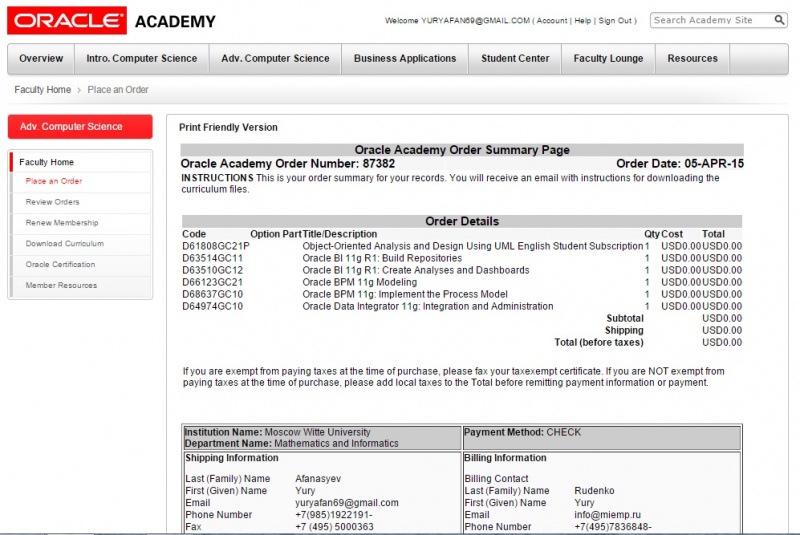Click Moscow Witte University institution name
The height and width of the screenshot is (535, 800).
(317, 432)
